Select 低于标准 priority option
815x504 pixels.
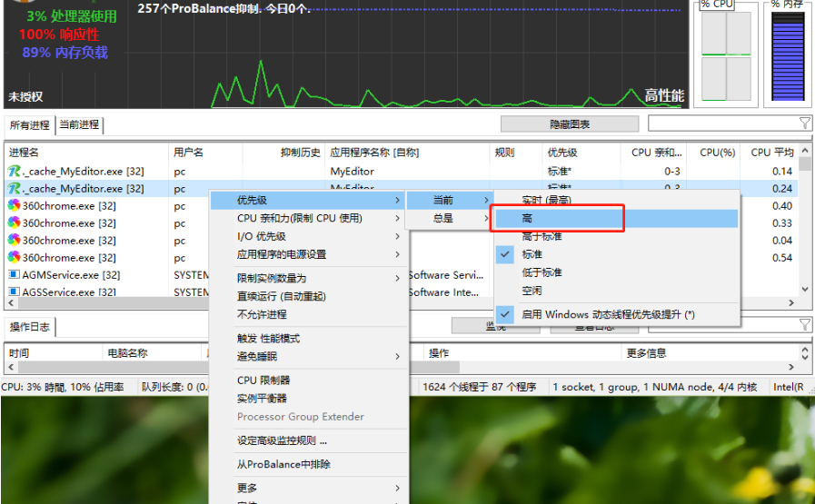(x=615, y=272)
